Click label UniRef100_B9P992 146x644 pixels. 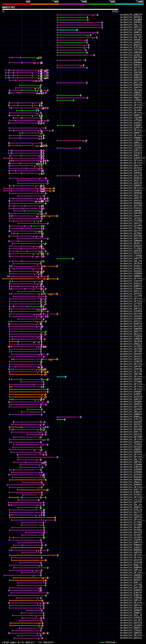(131, 95)
